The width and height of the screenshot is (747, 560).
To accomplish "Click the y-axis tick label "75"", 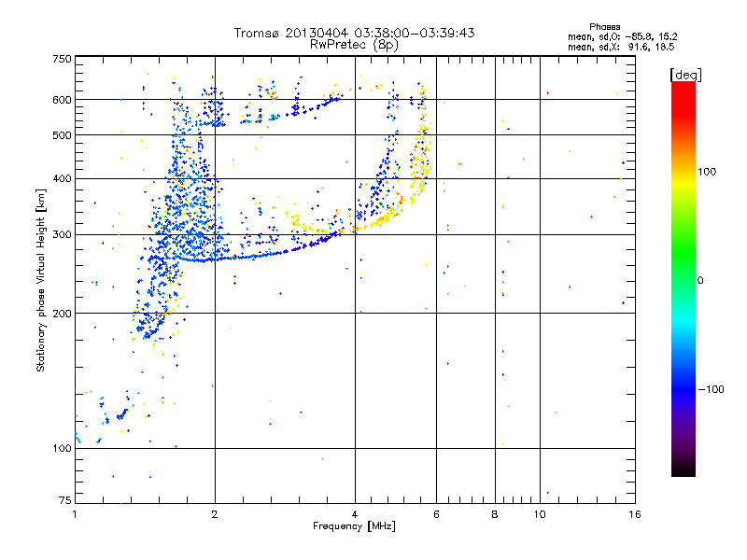I will (65, 500).
